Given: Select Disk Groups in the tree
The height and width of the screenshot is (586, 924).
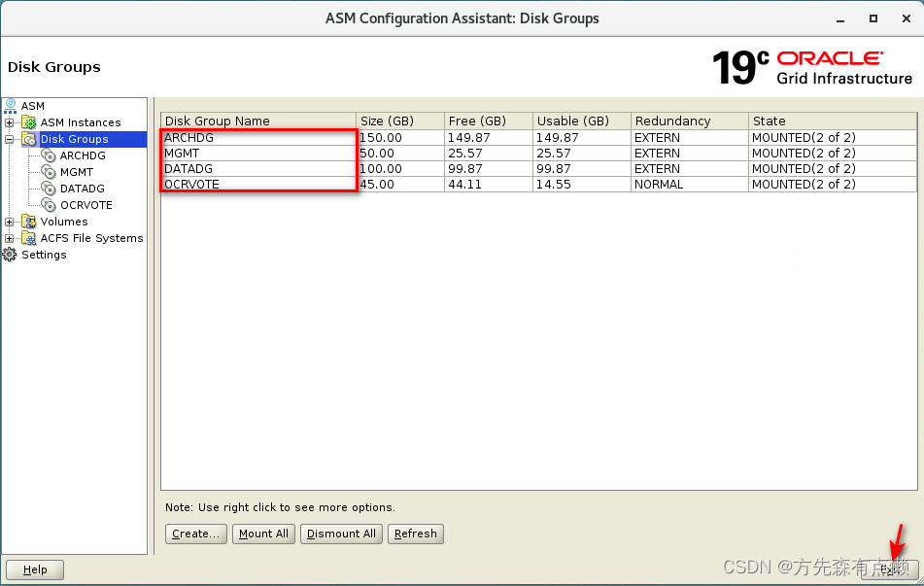Looking at the screenshot, I should click(x=74, y=139).
